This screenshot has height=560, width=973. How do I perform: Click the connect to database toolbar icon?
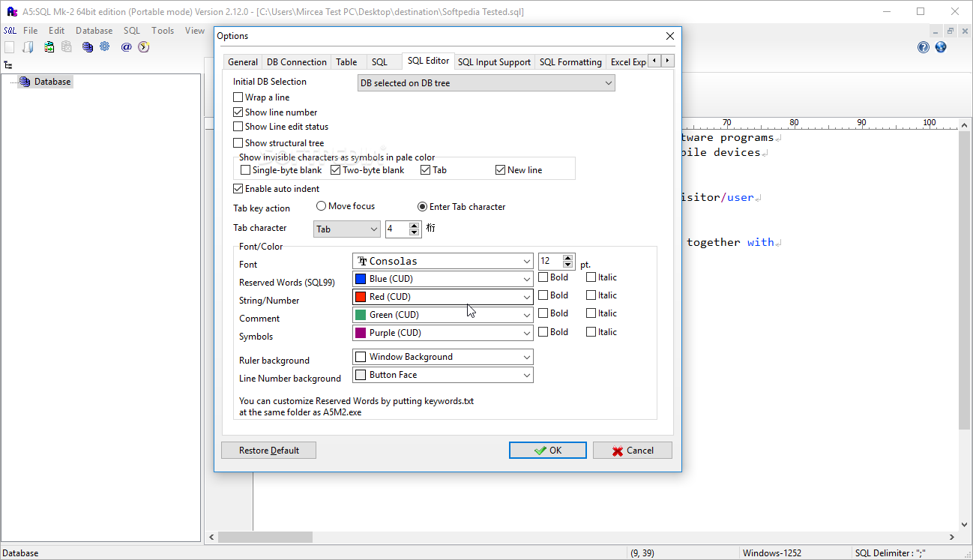pyautogui.click(x=49, y=47)
